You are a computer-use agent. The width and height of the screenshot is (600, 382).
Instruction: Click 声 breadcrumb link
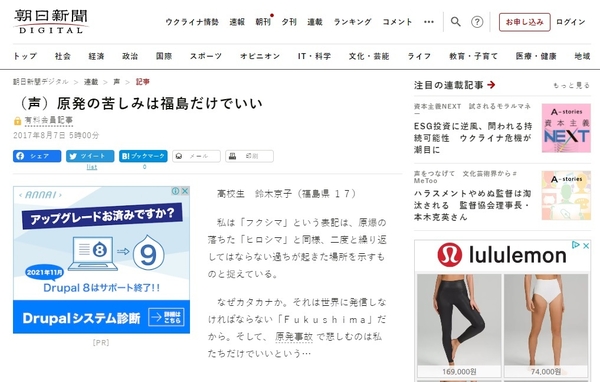click(117, 82)
